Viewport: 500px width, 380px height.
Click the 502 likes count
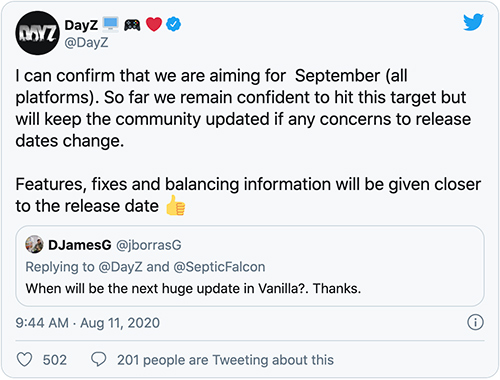point(55,360)
